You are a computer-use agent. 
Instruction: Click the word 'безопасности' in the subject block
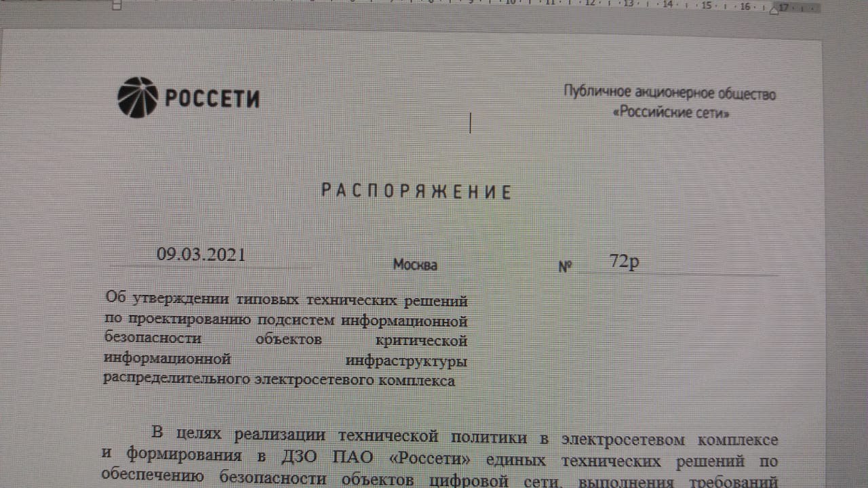(x=153, y=338)
